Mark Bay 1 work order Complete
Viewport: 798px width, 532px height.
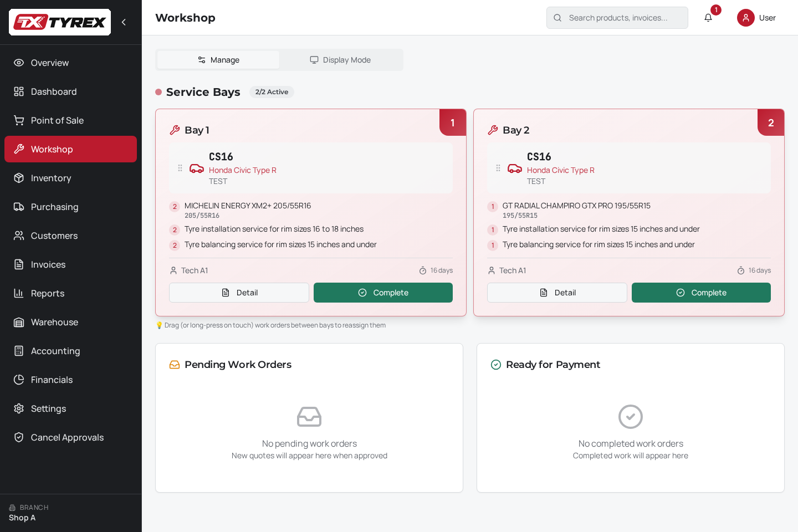coord(383,293)
